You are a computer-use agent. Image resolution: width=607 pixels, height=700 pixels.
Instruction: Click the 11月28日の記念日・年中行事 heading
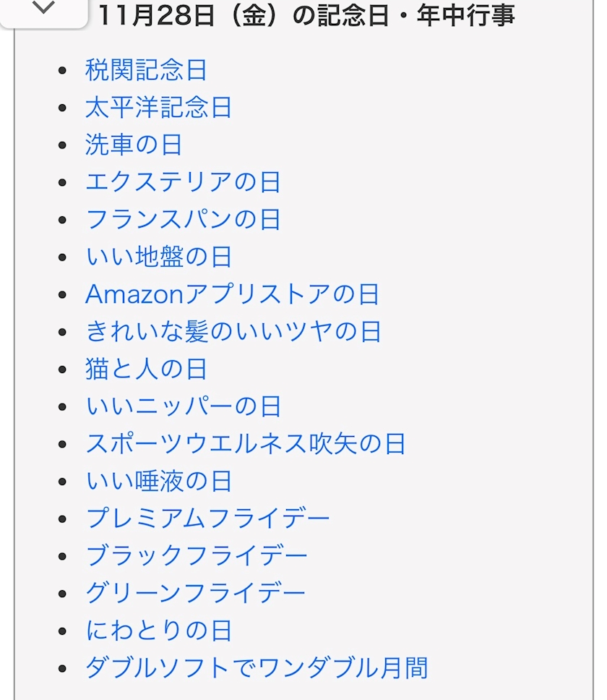[x=306, y=14]
